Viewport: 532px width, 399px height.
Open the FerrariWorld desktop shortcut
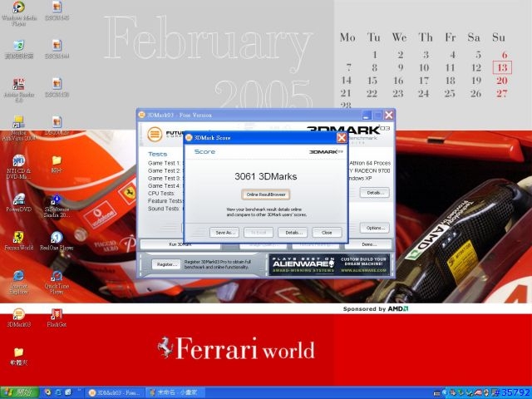18,241
